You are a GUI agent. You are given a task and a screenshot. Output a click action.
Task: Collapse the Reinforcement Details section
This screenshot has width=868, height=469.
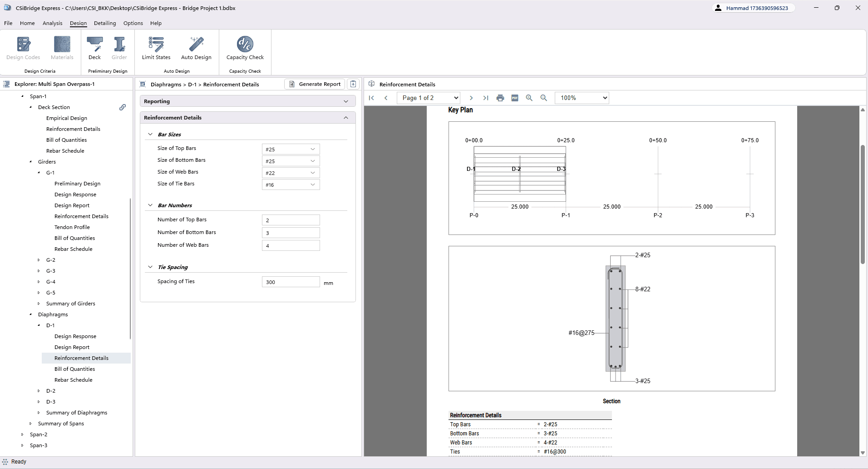point(345,118)
